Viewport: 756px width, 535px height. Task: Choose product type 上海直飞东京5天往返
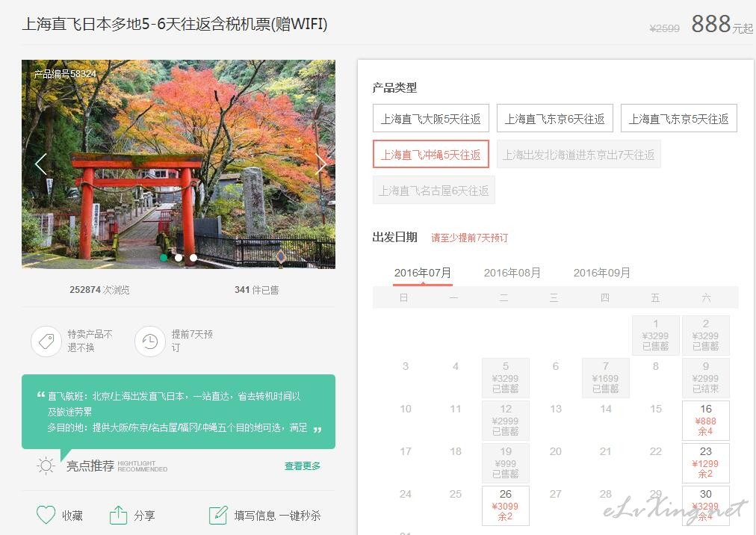point(679,118)
